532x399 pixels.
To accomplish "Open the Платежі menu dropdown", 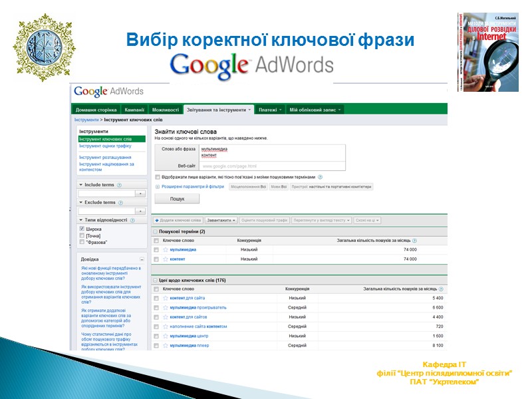I will pyautogui.click(x=270, y=110).
